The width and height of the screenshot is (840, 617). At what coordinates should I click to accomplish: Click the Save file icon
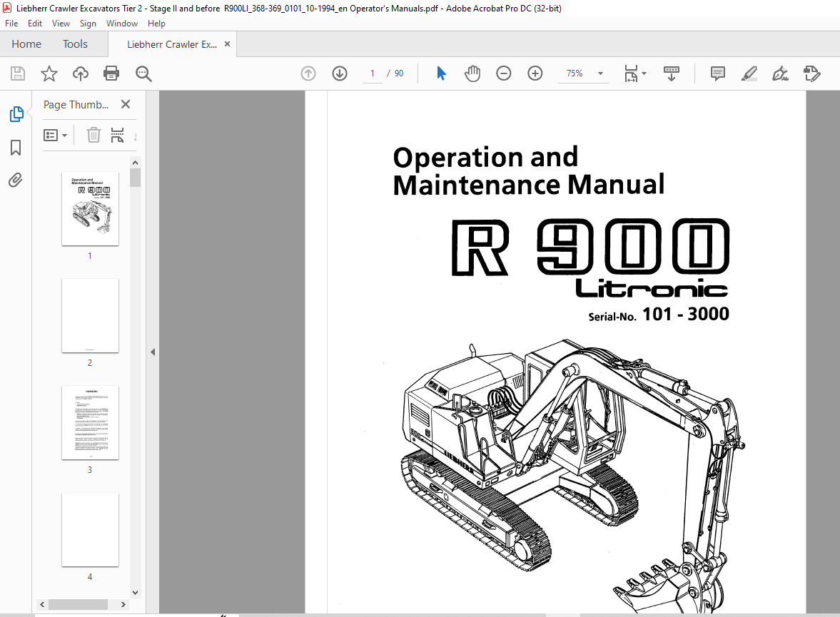coord(18,73)
